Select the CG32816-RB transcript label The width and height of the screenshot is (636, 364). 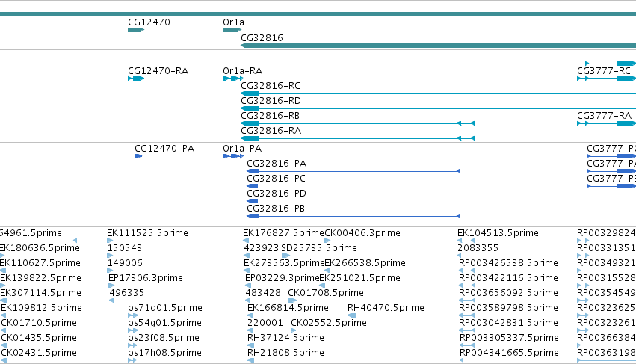pos(270,116)
